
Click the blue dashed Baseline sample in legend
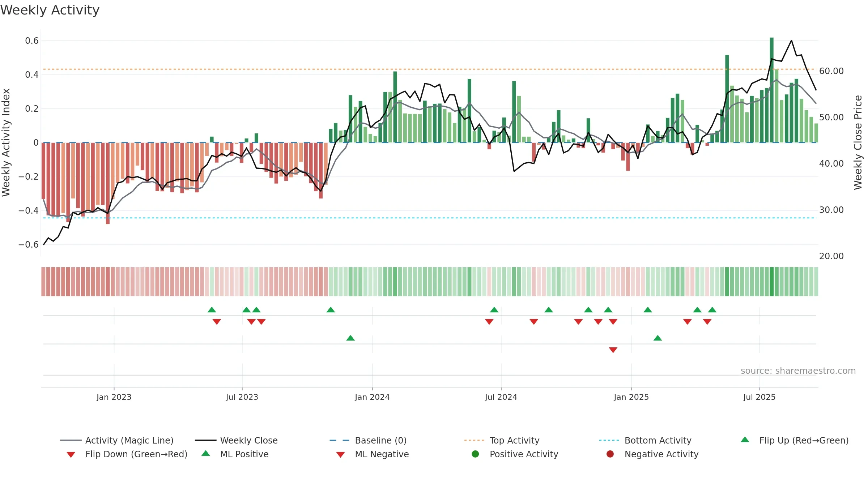340,440
